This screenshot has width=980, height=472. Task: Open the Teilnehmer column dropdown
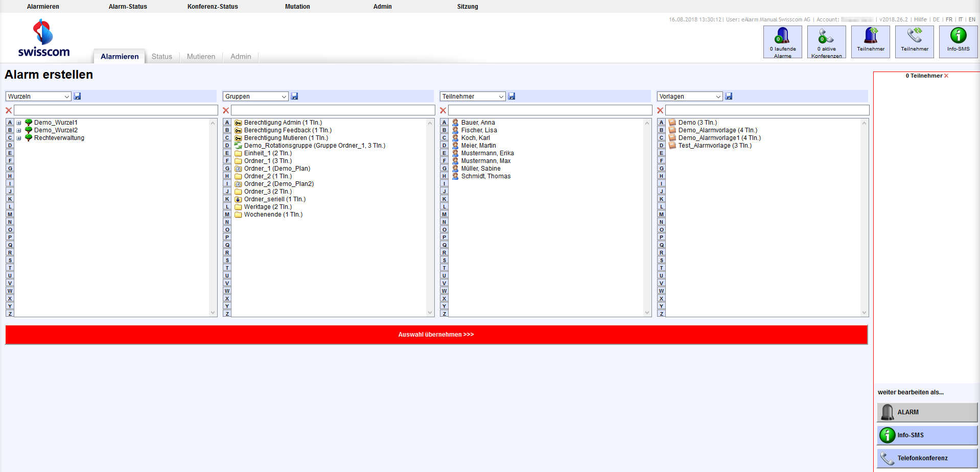pos(473,97)
